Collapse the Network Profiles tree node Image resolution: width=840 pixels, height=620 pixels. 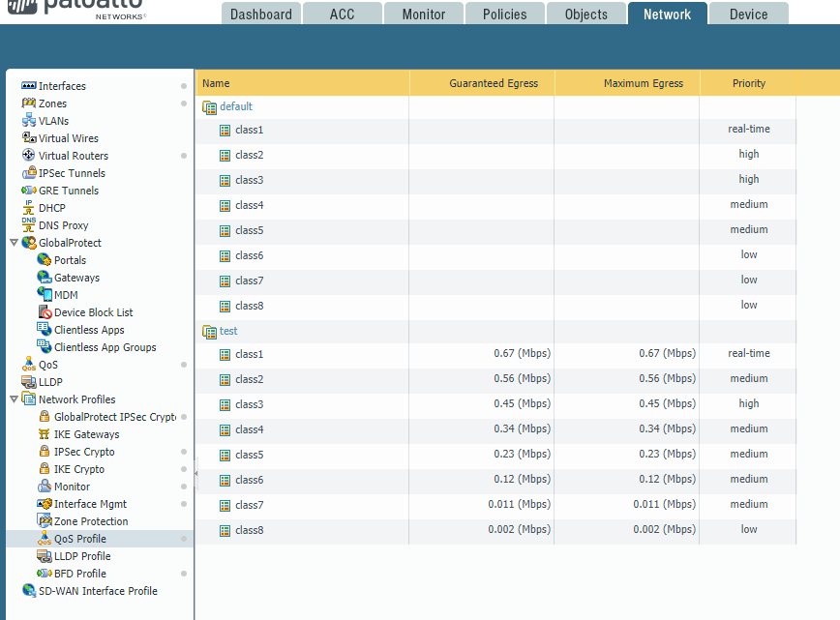(x=14, y=399)
